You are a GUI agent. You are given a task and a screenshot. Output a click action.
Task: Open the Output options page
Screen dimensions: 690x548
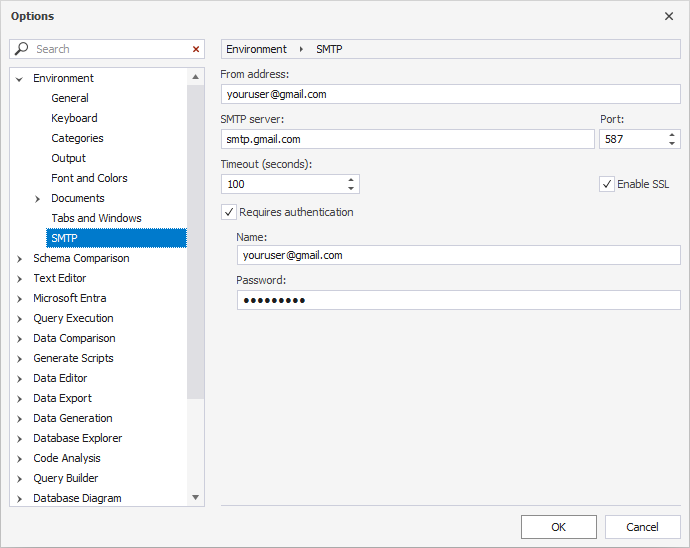pyautogui.click(x=68, y=158)
